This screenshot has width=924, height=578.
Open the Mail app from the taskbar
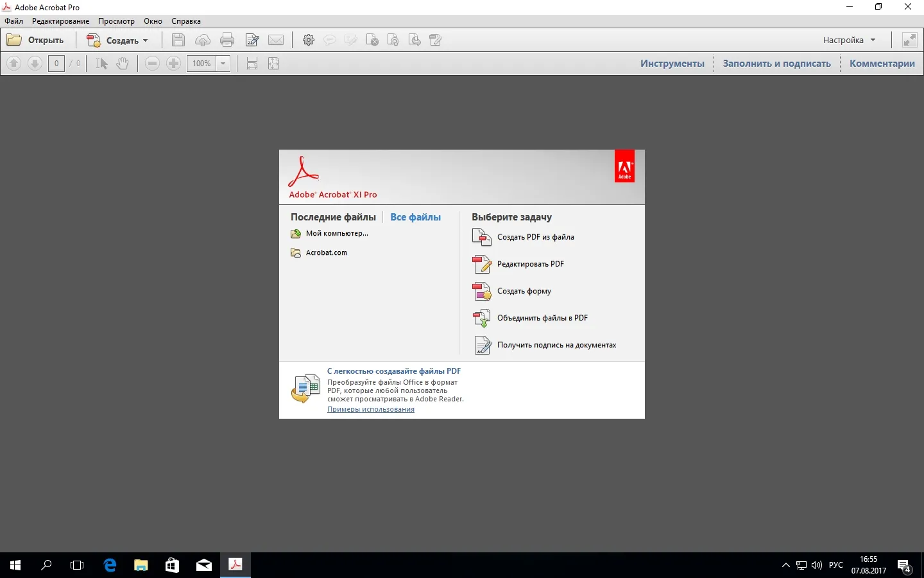click(x=204, y=565)
